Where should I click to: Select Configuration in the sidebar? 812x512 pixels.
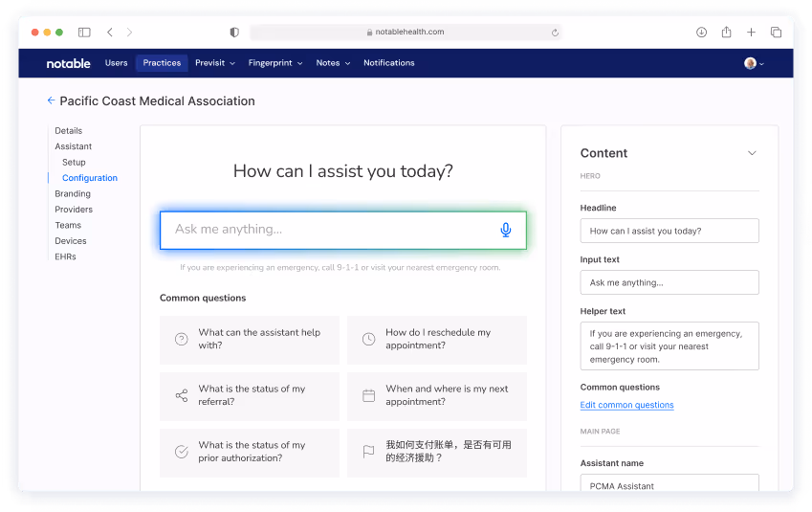pyautogui.click(x=90, y=178)
